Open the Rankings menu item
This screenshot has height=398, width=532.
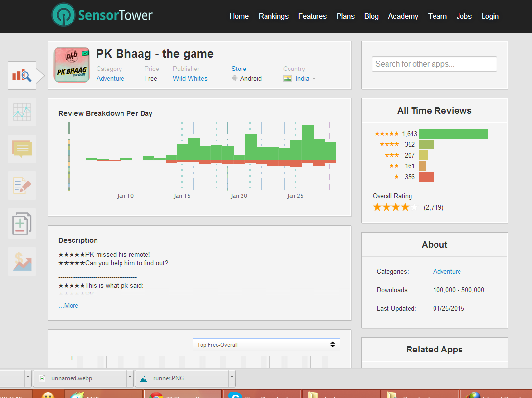coord(273,16)
